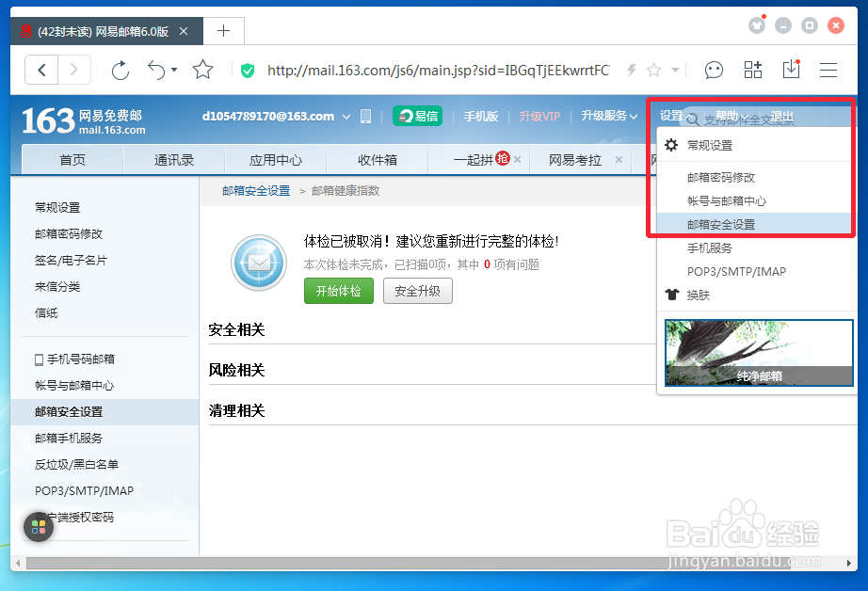
Task: Click the mobile phone icon beside email
Action: point(365,116)
